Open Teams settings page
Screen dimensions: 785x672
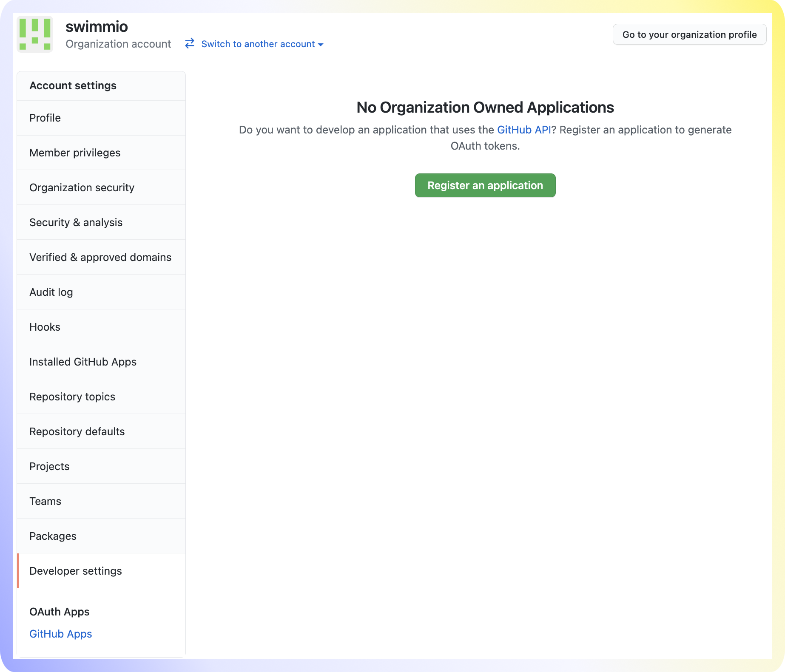click(x=101, y=501)
